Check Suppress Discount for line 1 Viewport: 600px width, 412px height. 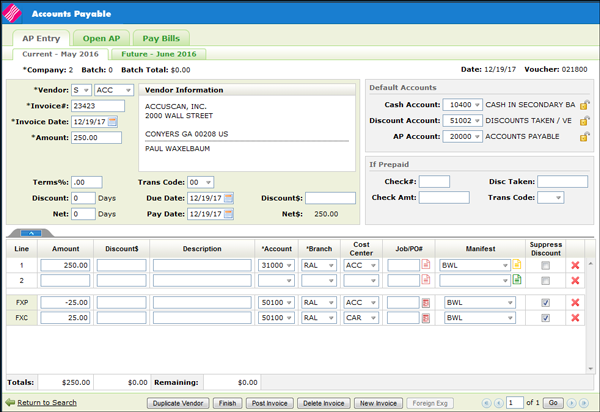(544, 265)
